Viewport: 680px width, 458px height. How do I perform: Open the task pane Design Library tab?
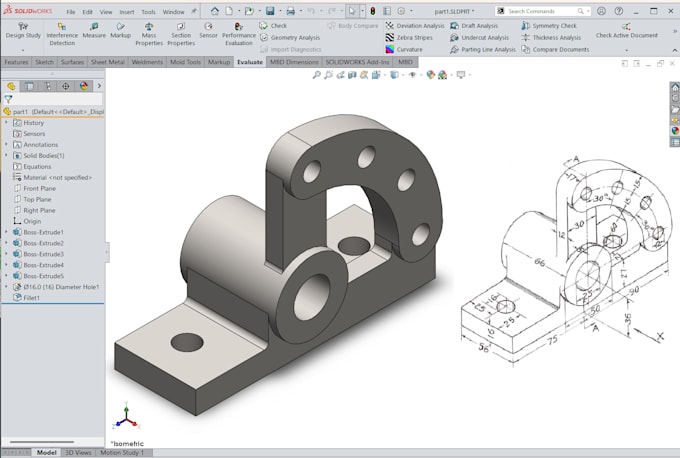point(675,98)
